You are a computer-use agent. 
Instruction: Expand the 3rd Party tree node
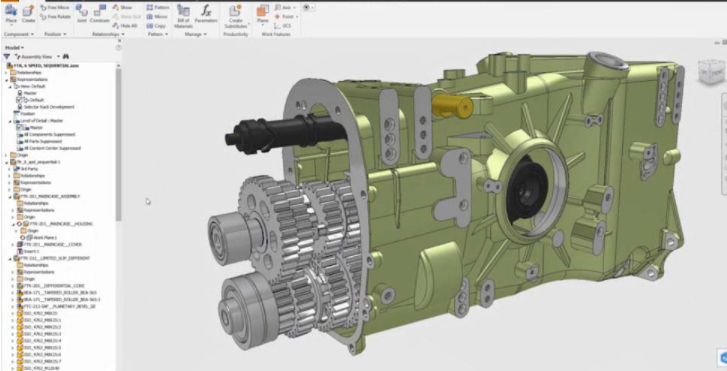[9, 169]
